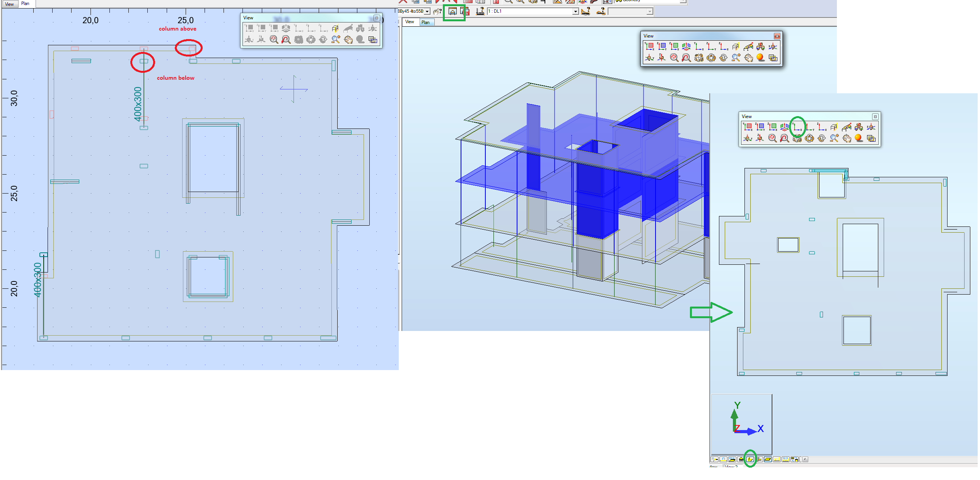Viewport: 980px width, 480px height.
Task: Switch to Plan tab in left window
Action: click(x=25, y=3)
